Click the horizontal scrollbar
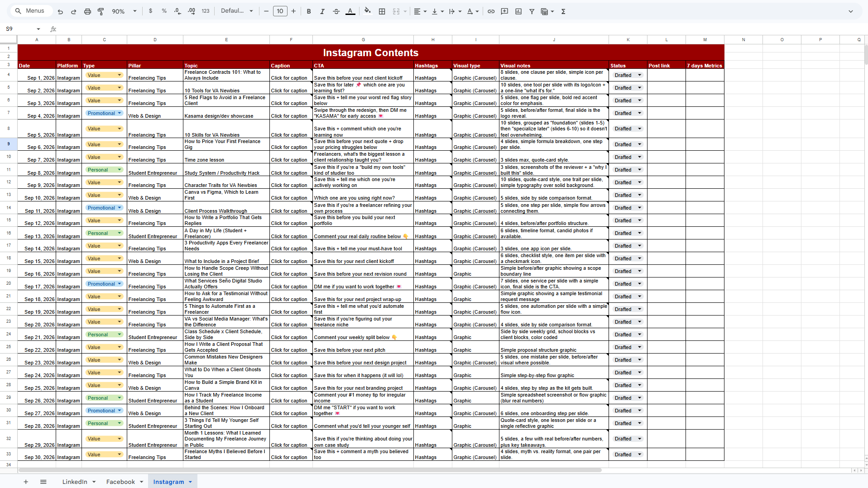Viewport: 868px width, 488px height. point(310,470)
